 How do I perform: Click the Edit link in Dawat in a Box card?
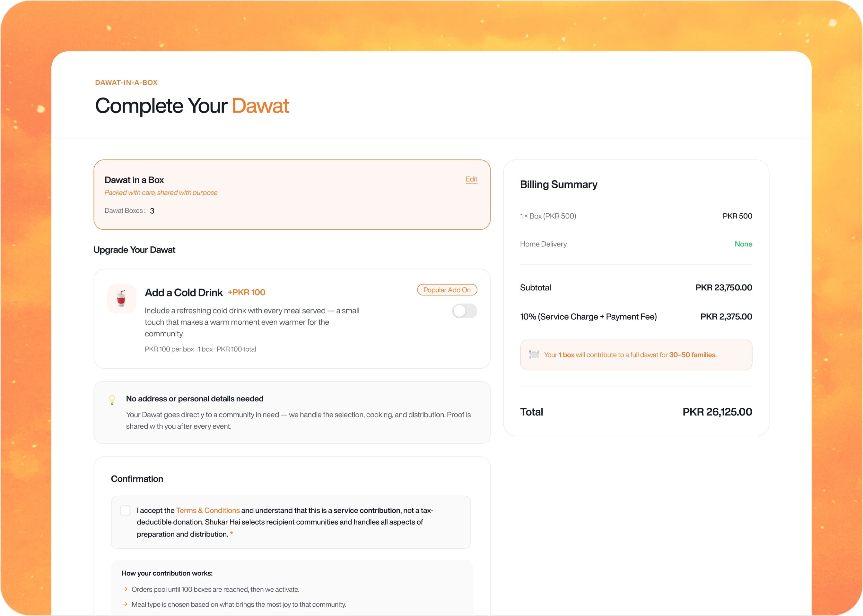pyautogui.click(x=471, y=179)
